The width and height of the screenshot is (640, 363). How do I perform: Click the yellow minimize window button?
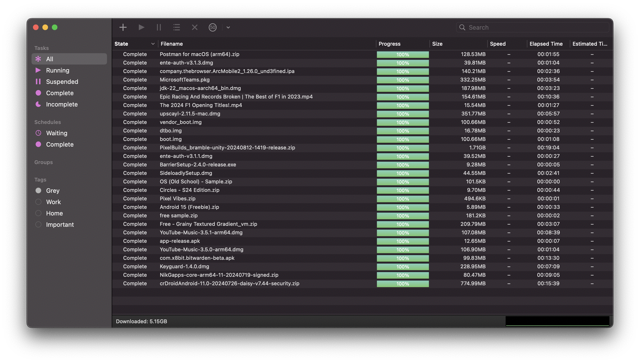45,27
